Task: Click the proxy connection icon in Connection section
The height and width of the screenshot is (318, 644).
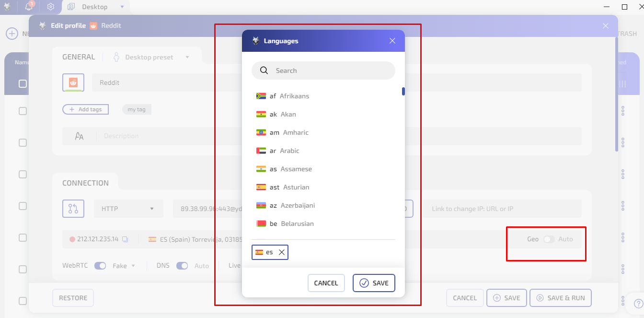Action: coord(73,208)
